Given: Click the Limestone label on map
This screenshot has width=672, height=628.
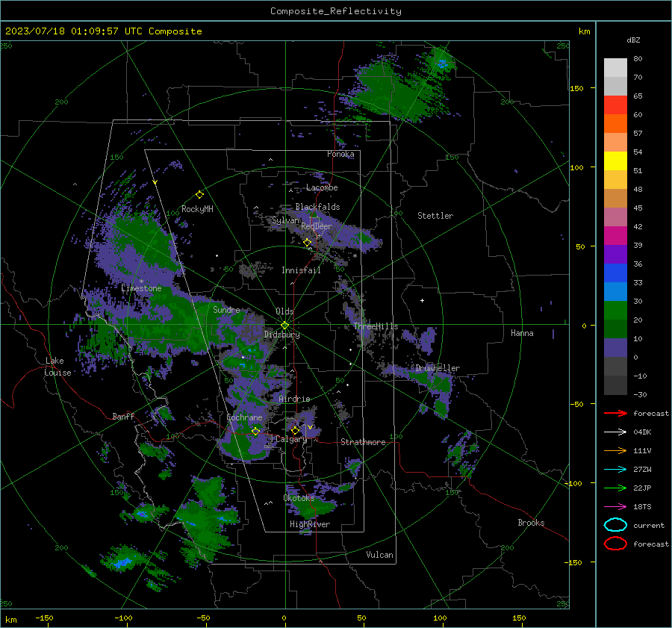Looking at the screenshot, I should click(141, 288).
